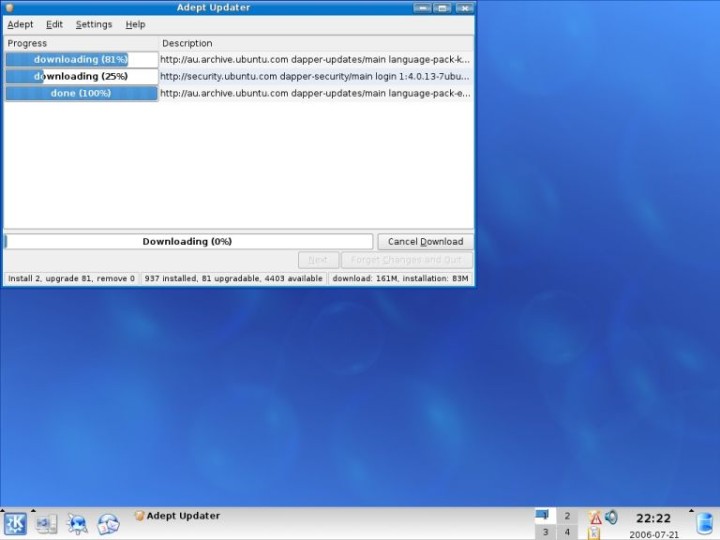Click Adept Updater taskbar entry
Screen dimensions: 720x540
tap(177, 516)
